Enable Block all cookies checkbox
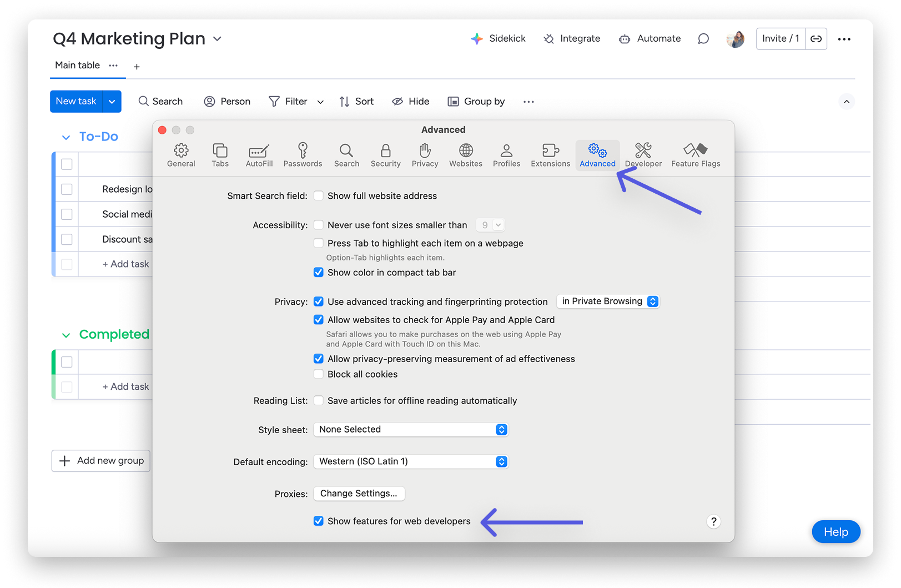 pyautogui.click(x=319, y=374)
